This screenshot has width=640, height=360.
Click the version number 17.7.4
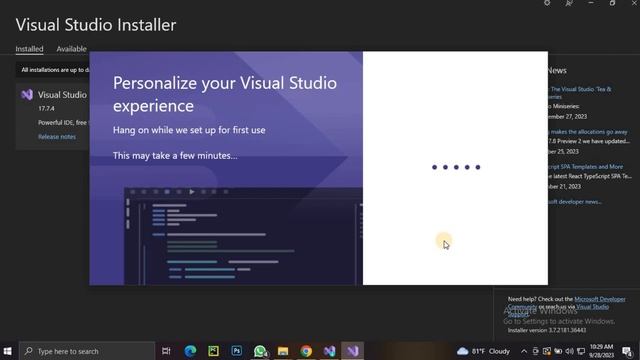pyautogui.click(x=47, y=109)
